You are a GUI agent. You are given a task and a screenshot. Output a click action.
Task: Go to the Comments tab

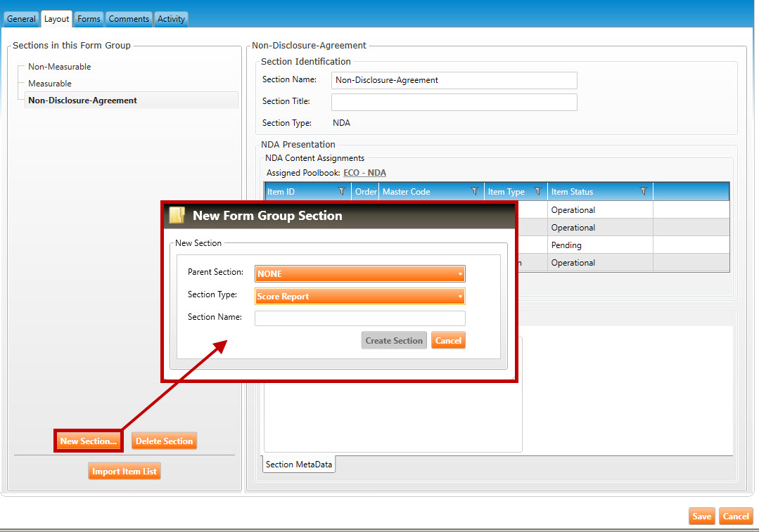[x=129, y=19]
